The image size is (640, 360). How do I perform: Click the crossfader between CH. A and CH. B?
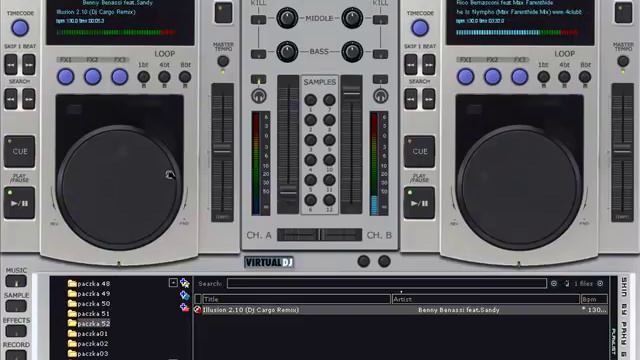pyautogui.click(x=319, y=235)
